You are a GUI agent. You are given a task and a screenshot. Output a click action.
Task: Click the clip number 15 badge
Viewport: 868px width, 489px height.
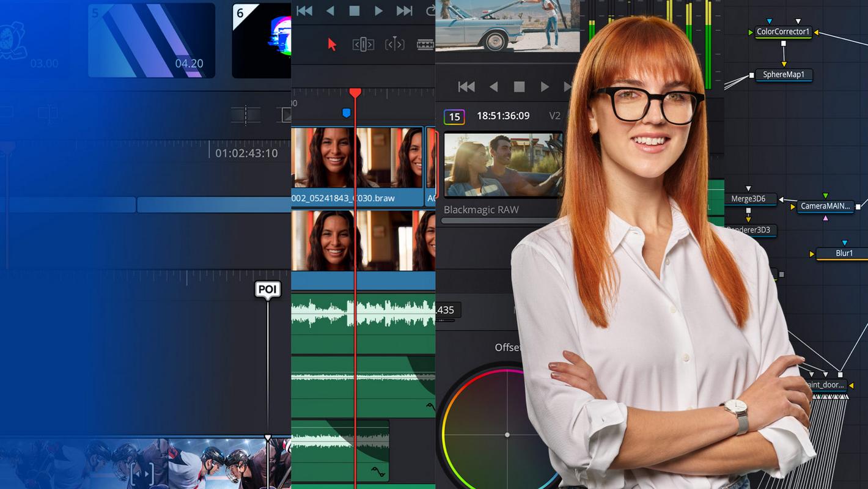(x=454, y=117)
